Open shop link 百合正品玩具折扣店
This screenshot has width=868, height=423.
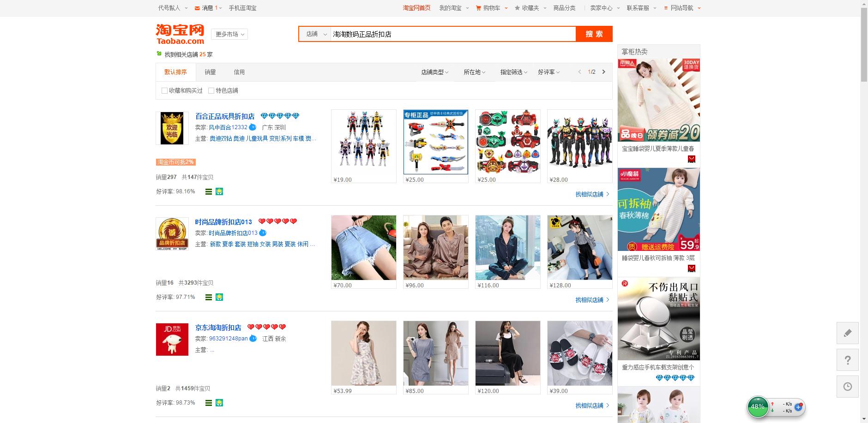coord(225,116)
